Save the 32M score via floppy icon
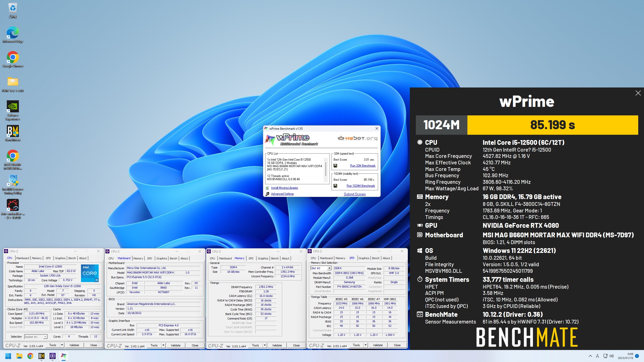The height and width of the screenshot is (362, 644). [x=335, y=166]
